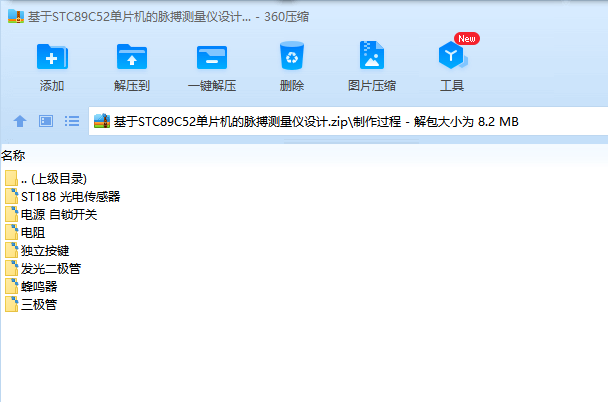This screenshot has height=402, width=608.
Task: Click the folder icon beside 蜂鸣器
Action: tap(12, 286)
